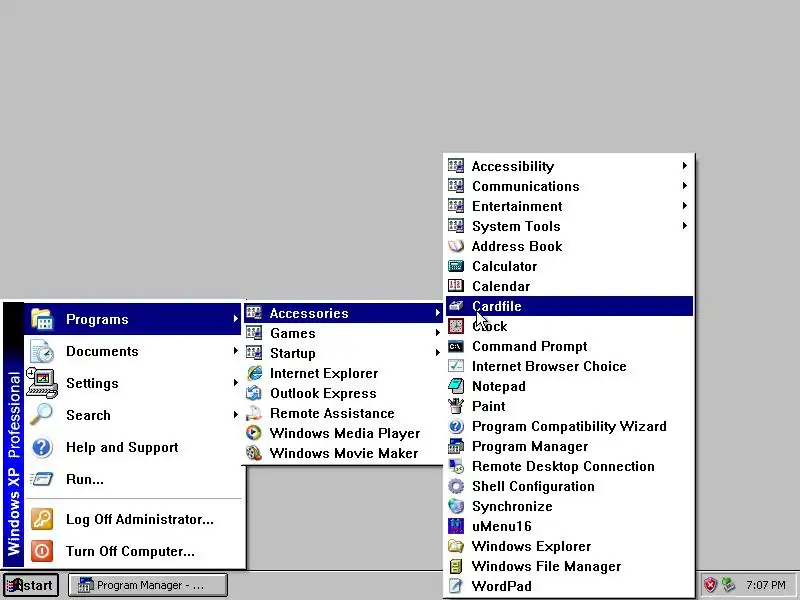This screenshot has width=800, height=600.
Task: Choose Log Off Administrator
Action: tap(133, 519)
